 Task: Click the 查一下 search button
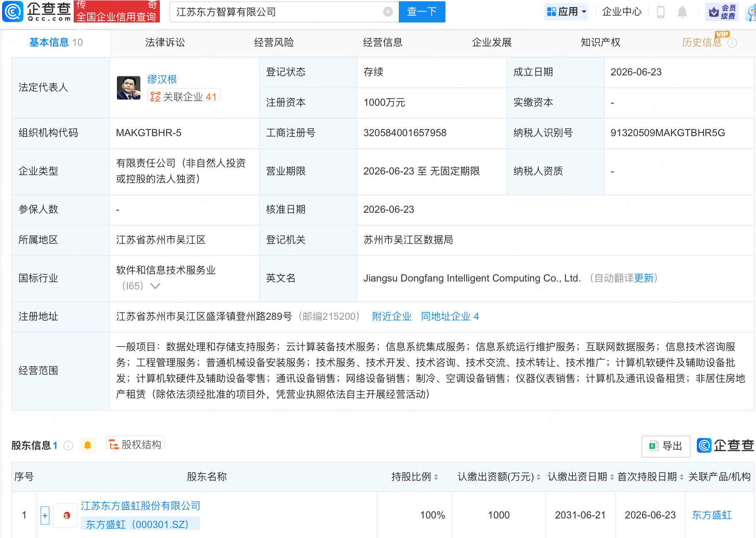click(422, 12)
